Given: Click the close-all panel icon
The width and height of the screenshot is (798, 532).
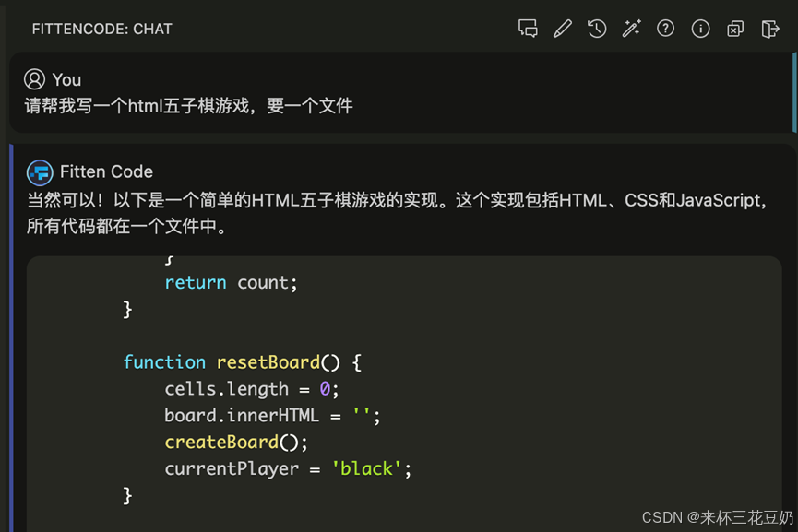Looking at the screenshot, I should [x=735, y=29].
